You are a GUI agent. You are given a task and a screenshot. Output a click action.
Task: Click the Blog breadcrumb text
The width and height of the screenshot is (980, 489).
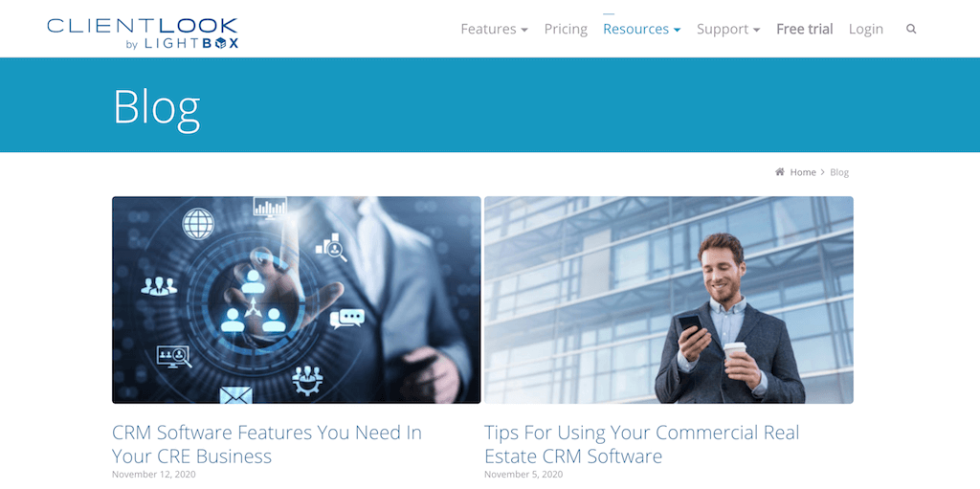pyautogui.click(x=839, y=172)
